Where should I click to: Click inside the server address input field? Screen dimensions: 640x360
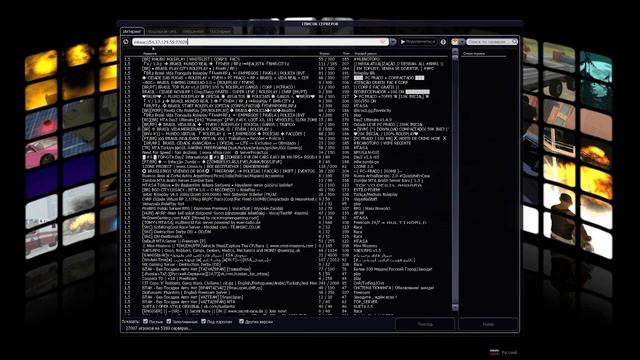[x=260, y=42]
